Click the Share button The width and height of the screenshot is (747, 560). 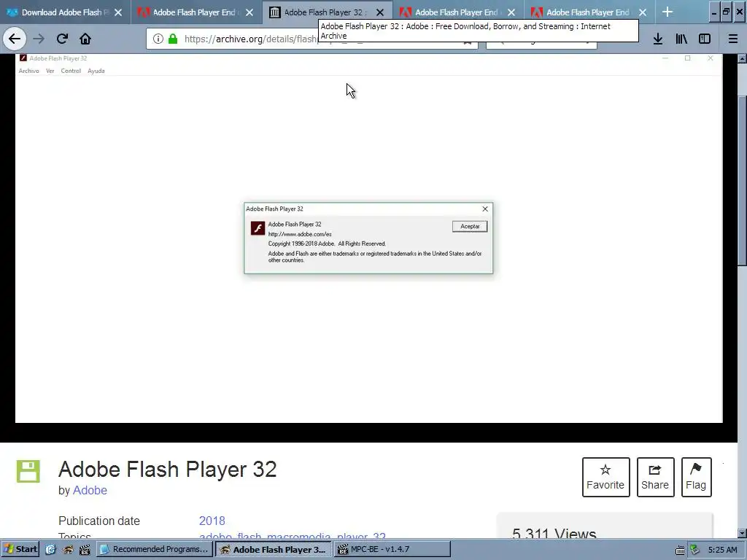pyautogui.click(x=655, y=477)
